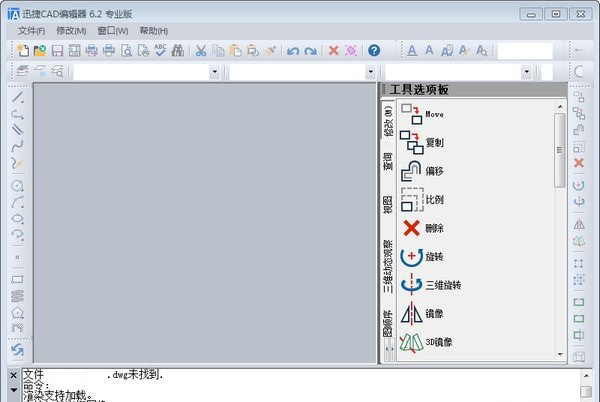Screen dimensions: 600x402
Task: Choose Move in the tool palette list
Action: pyautogui.click(x=422, y=114)
